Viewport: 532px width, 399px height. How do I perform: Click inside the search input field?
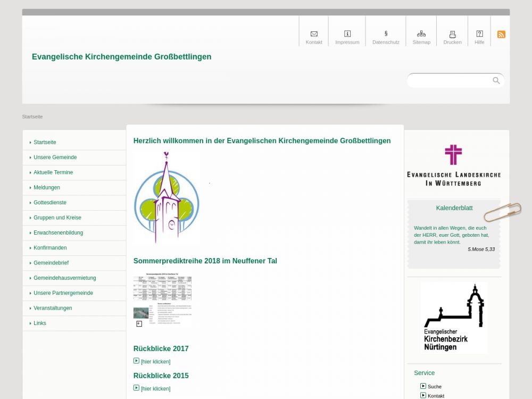coord(450,80)
